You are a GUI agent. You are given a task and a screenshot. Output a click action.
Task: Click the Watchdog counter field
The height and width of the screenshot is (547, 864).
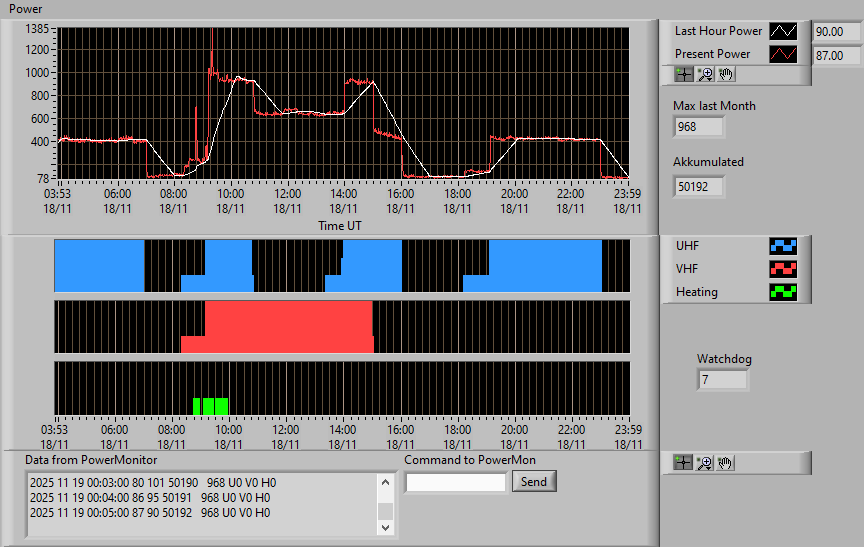[722, 380]
